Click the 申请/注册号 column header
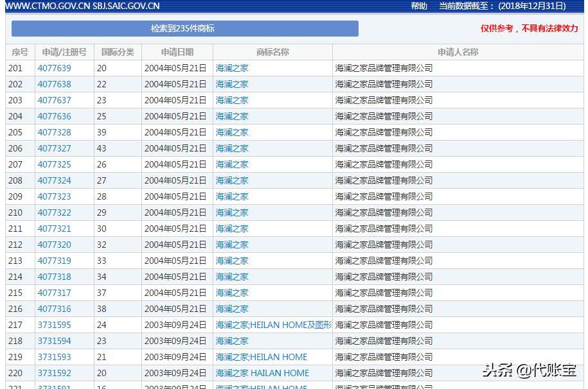 pyautogui.click(x=64, y=52)
